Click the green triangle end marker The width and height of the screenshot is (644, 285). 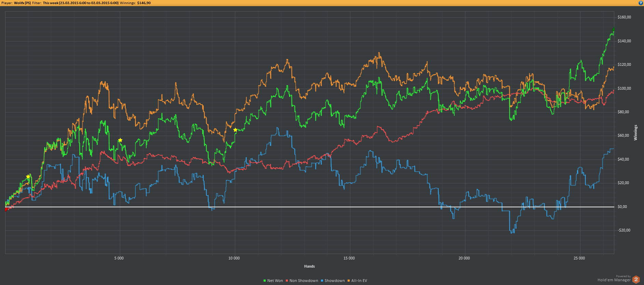click(x=614, y=30)
